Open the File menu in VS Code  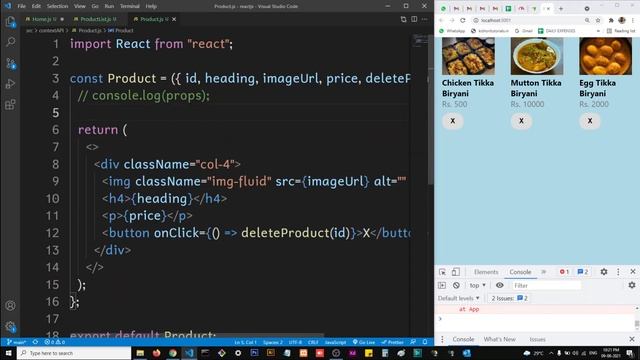click(22, 6)
